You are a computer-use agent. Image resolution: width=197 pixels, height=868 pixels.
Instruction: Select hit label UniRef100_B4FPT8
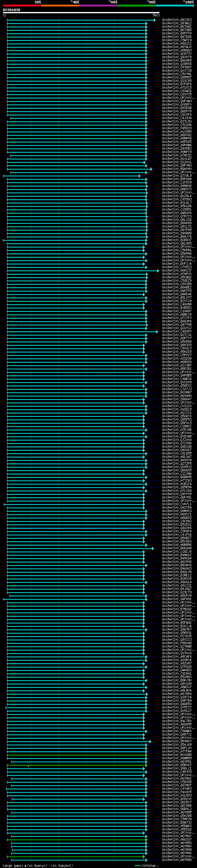177,33
